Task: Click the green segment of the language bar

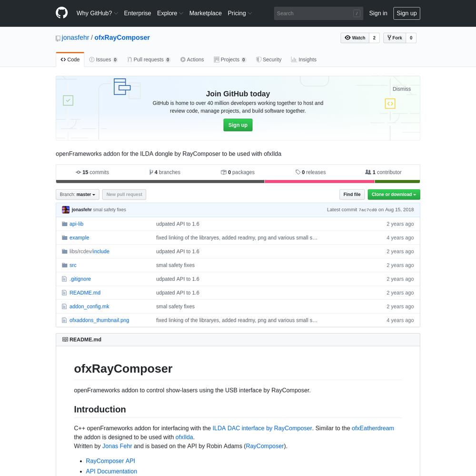Action: pyautogui.click(x=397, y=181)
